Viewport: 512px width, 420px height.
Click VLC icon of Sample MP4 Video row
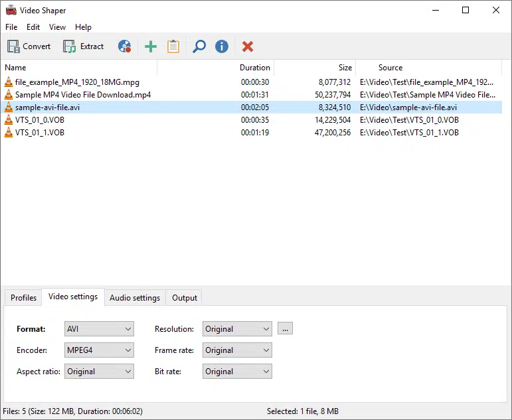tap(9, 95)
